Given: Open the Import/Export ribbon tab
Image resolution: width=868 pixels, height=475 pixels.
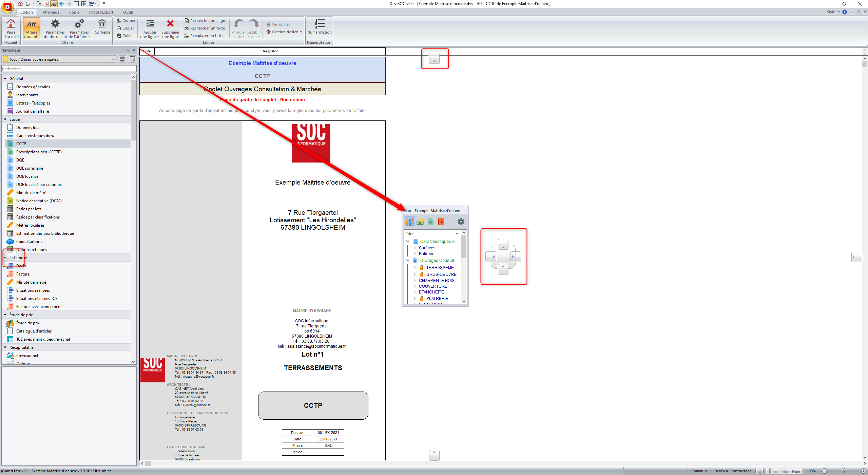Looking at the screenshot, I should pos(101,12).
